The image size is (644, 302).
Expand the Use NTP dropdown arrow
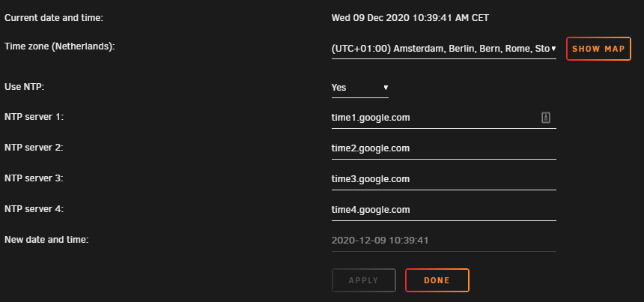click(386, 88)
